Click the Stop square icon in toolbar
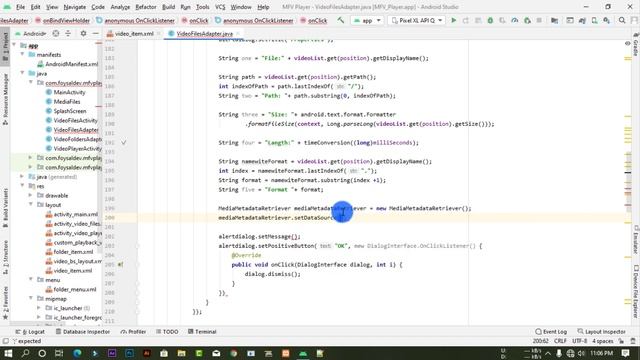640x360 pixels. pyautogui.click(x=539, y=20)
